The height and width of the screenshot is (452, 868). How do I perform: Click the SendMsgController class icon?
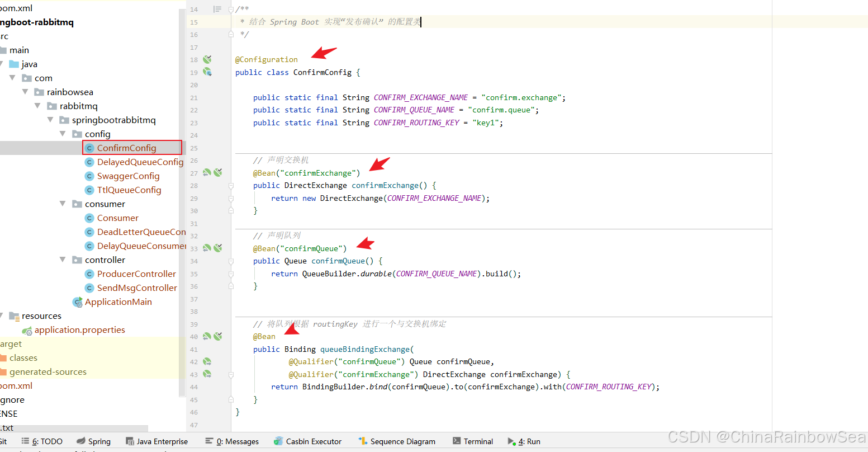(89, 288)
